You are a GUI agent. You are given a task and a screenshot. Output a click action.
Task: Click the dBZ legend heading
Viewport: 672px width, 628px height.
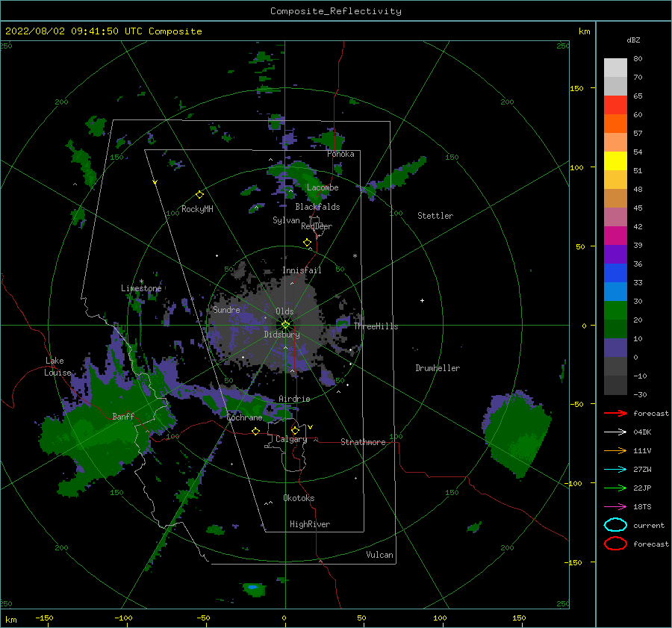pyautogui.click(x=633, y=40)
